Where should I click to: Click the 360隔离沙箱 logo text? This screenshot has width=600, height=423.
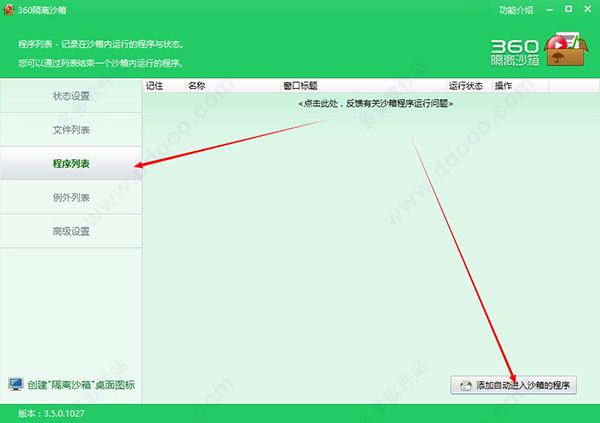515,52
